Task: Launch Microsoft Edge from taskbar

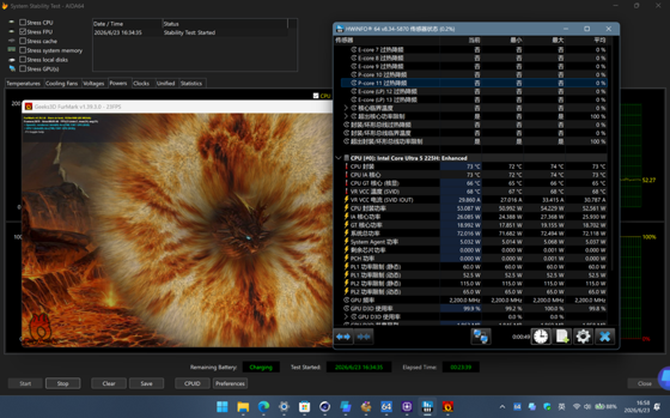Action: [263, 407]
